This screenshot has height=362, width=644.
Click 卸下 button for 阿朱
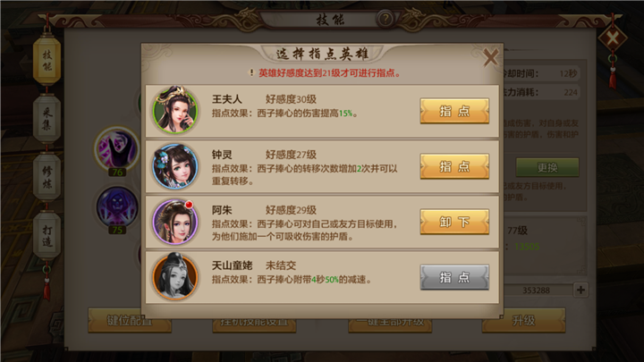(454, 222)
